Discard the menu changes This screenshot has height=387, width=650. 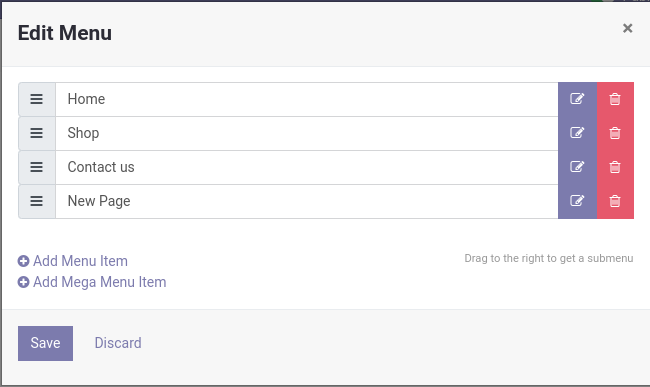[x=118, y=343]
